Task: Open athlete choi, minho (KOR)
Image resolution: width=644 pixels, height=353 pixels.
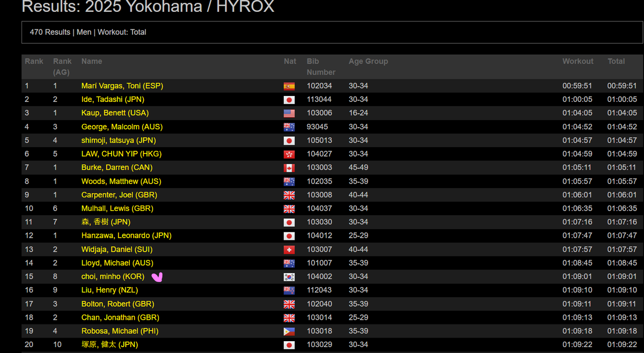Action: point(113,276)
